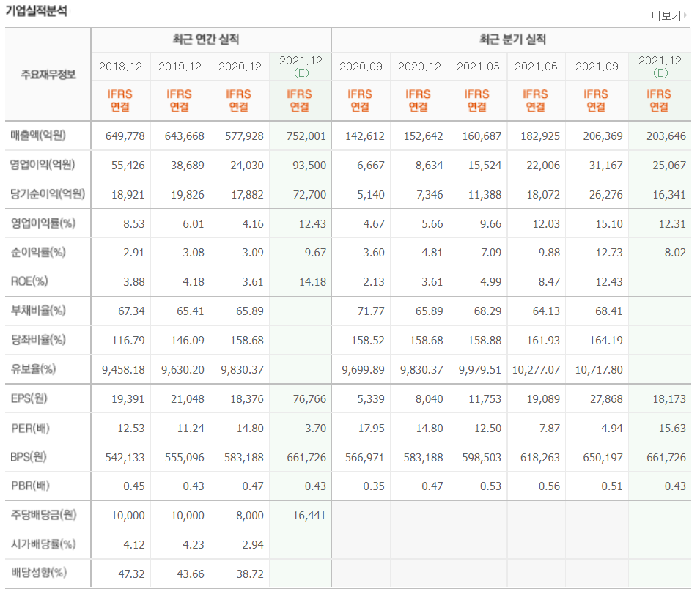Screen dimensions: 700x597
Task: Select the 당기순이익(억원) row label
Action: pyautogui.click(x=48, y=193)
